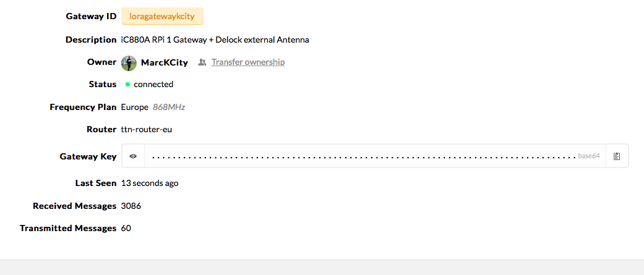Click the green connected status dot
Screen dimensions: 644x275
click(x=127, y=85)
